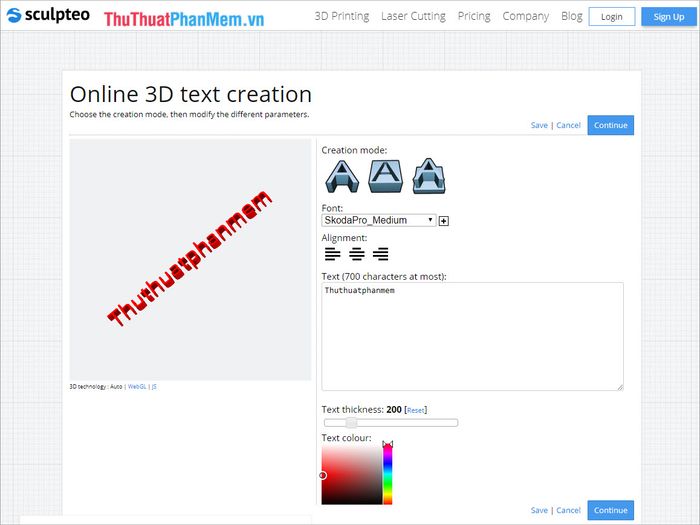Click the top Continue button
The image size is (700, 525).
point(610,125)
